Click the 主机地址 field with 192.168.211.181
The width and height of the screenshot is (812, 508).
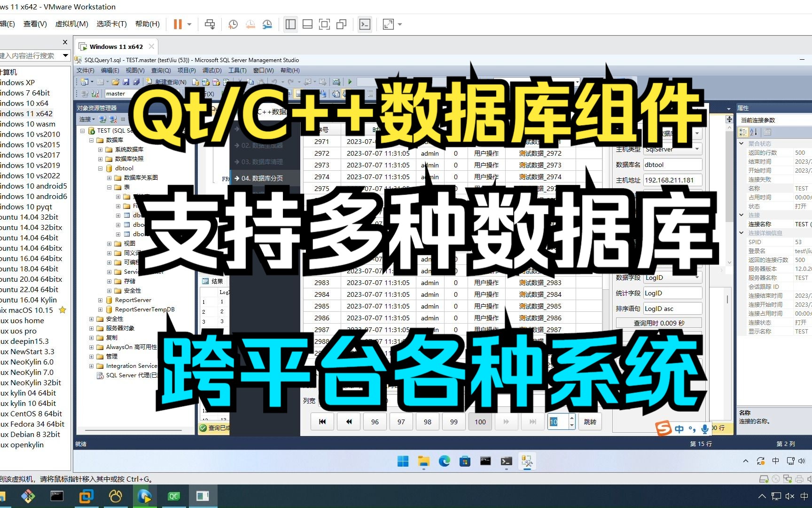pos(672,180)
